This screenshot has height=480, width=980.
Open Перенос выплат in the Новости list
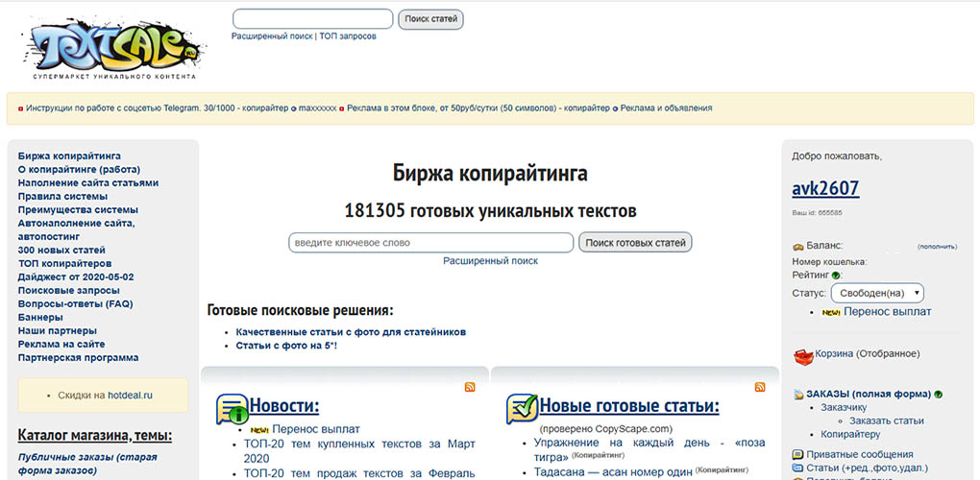click(316, 429)
